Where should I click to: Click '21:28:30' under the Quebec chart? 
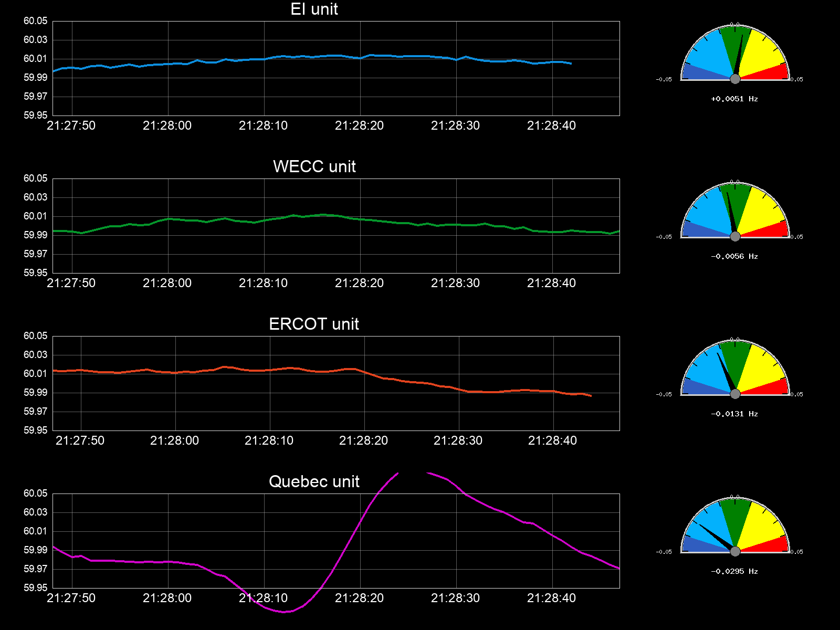point(456,598)
